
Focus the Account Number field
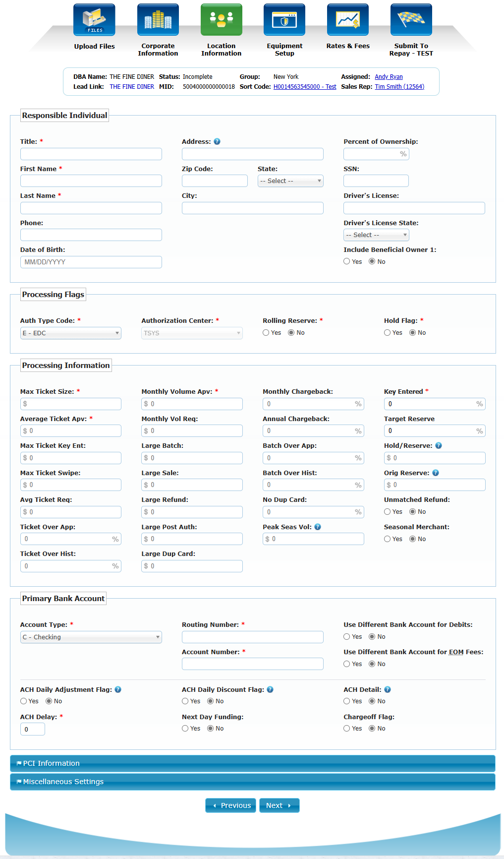tap(253, 664)
